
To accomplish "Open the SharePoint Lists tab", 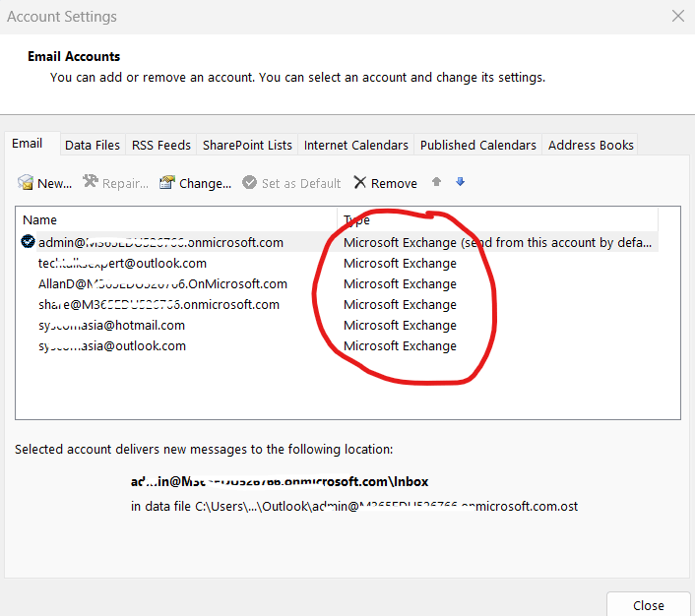I will coord(247,145).
